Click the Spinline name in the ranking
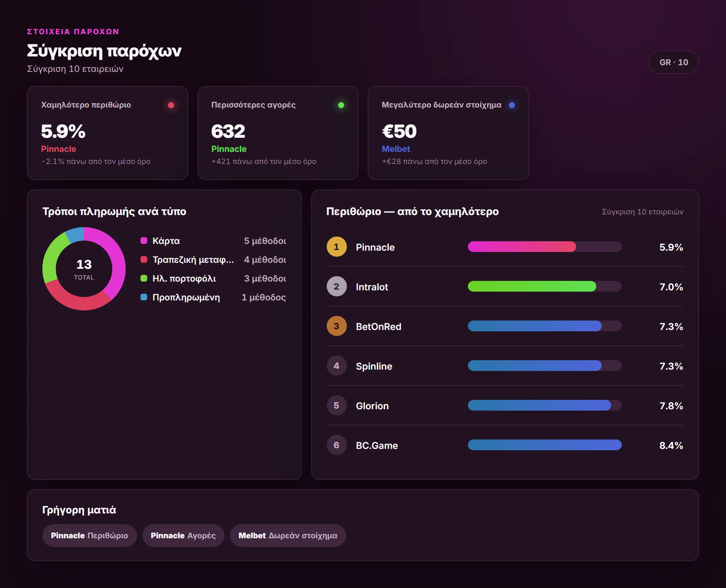Viewport: 726px width, 588px height. click(x=374, y=366)
